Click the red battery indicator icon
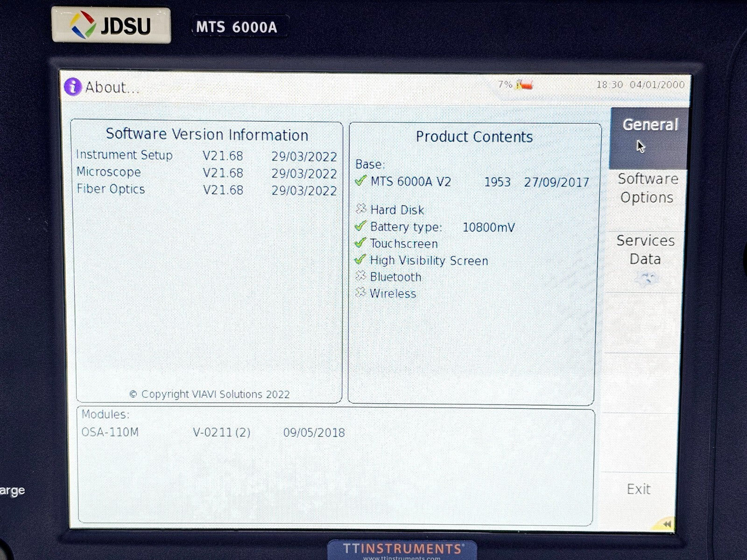This screenshot has height=560, width=747. tap(524, 84)
